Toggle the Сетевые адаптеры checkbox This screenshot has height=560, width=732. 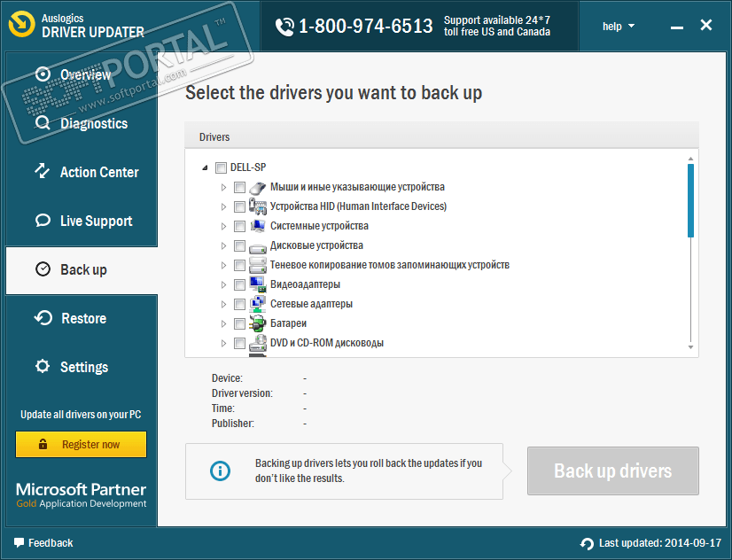click(239, 304)
